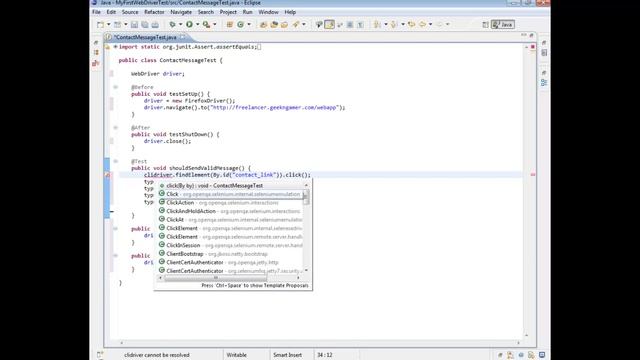640x360 pixels.
Task: Open the Window menu
Action: [x=268, y=12]
